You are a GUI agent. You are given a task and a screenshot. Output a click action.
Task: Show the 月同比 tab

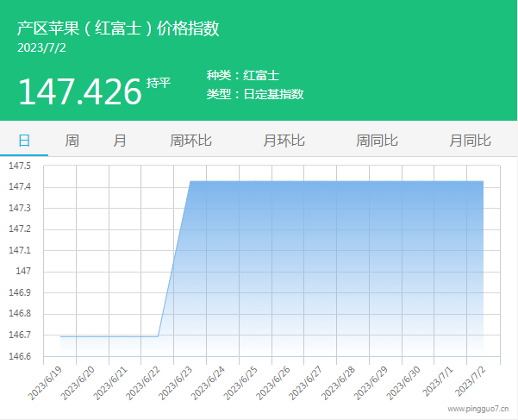pyautogui.click(x=470, y=141)
